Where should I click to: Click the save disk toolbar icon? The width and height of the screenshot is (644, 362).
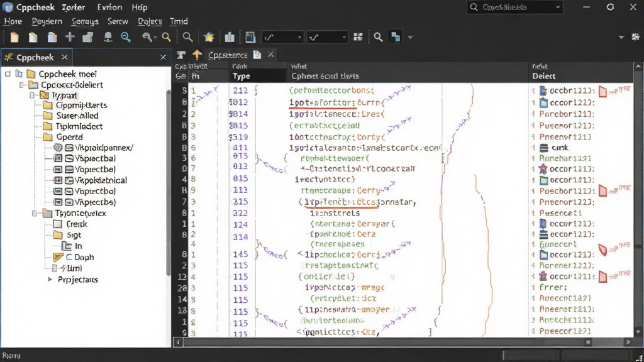click(x=250, y=37)
